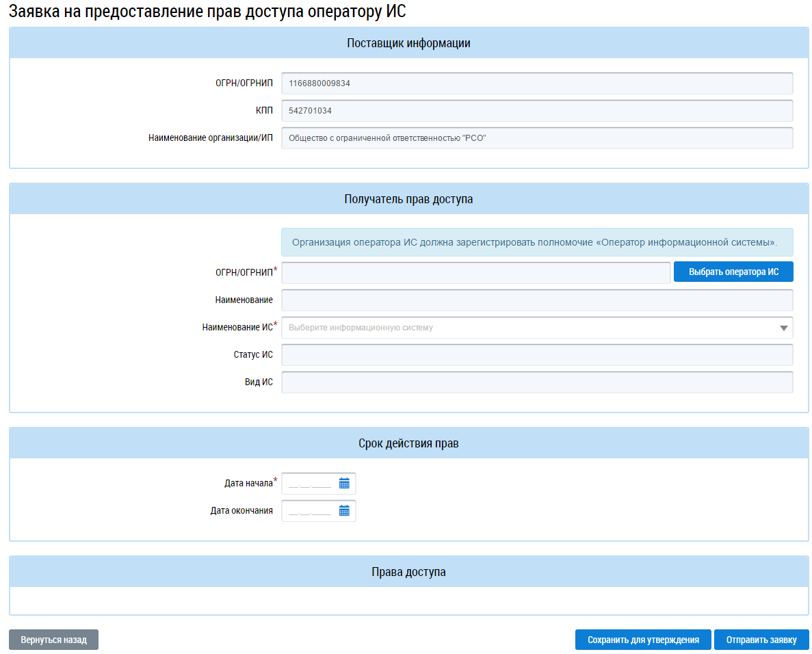Click the КПП field showing 542701034
Viewport: 812px width, 654px height.
click(x=537, y=111)
